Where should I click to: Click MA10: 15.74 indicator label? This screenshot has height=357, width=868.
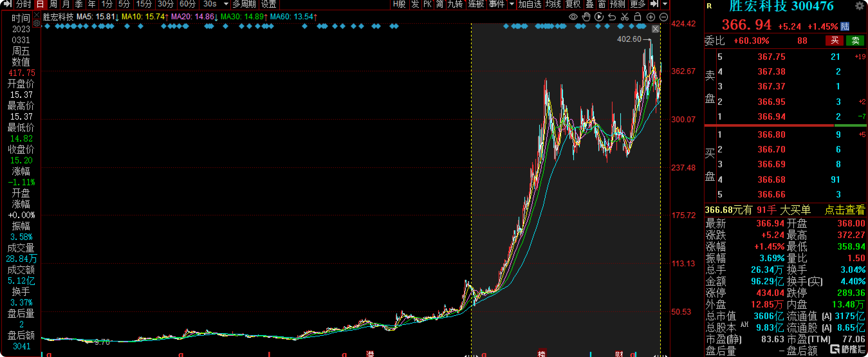145,17
